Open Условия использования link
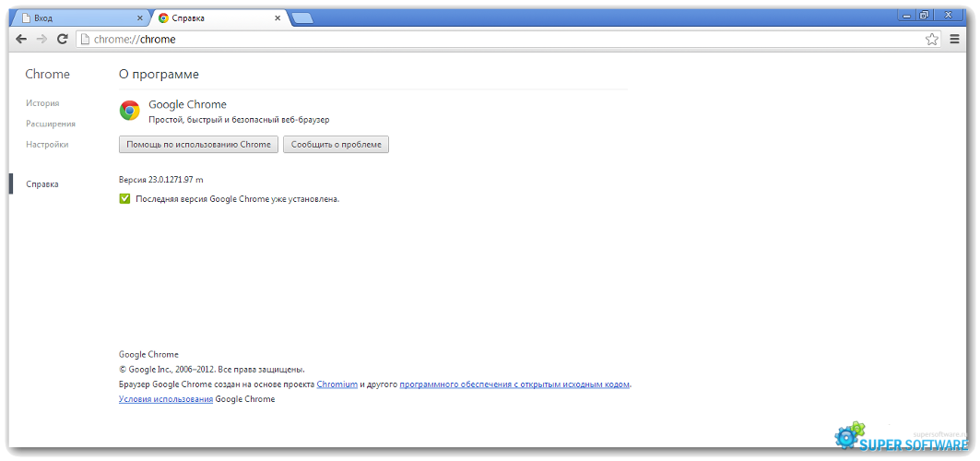980x461 pixels. [166, 398]
